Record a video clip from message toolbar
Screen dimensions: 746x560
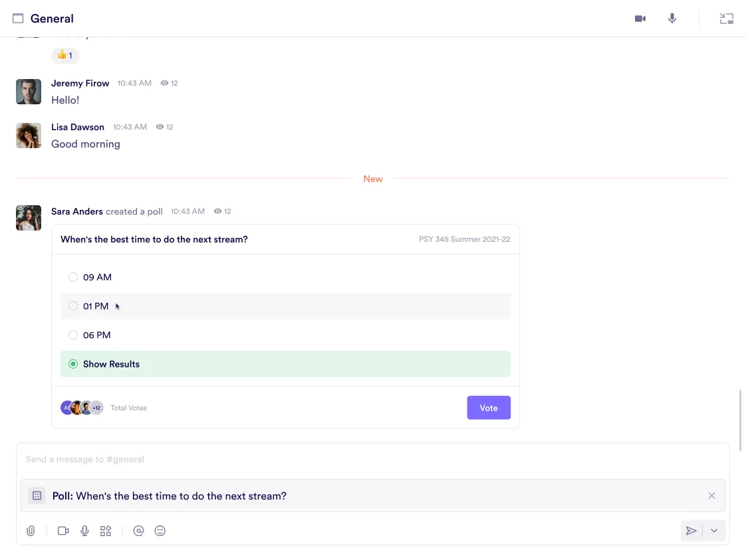63,531
